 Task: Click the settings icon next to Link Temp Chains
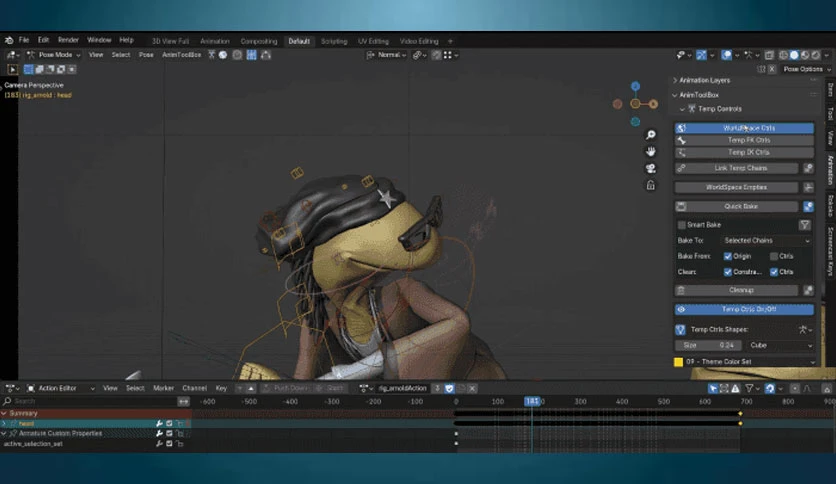tap(808, 168)
